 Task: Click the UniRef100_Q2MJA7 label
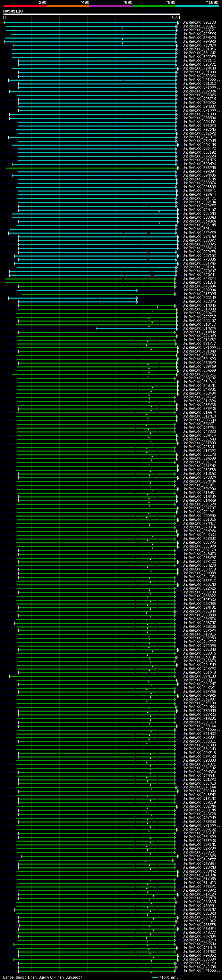point(199,210)
